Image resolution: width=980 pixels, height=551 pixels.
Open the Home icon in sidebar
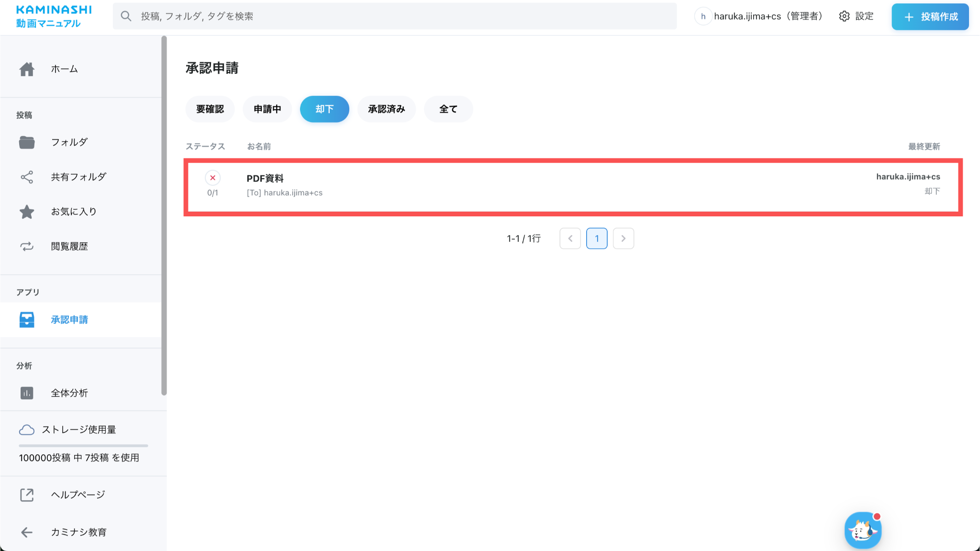coord(27,69)
